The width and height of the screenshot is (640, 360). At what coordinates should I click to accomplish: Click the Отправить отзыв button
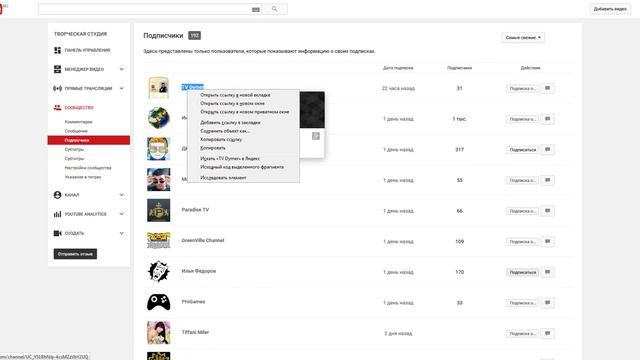(x=75, y=254)
